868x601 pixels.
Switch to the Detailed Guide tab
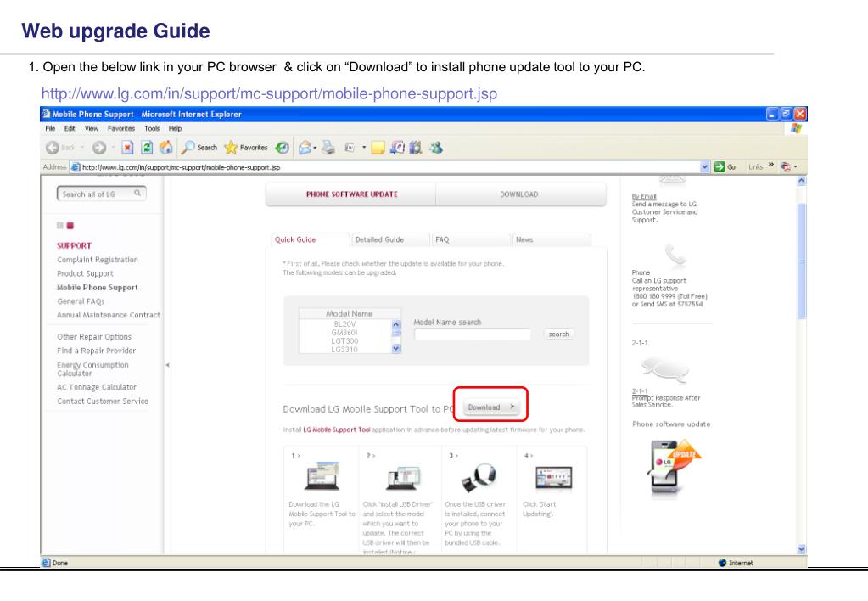(x=391, y=240)
